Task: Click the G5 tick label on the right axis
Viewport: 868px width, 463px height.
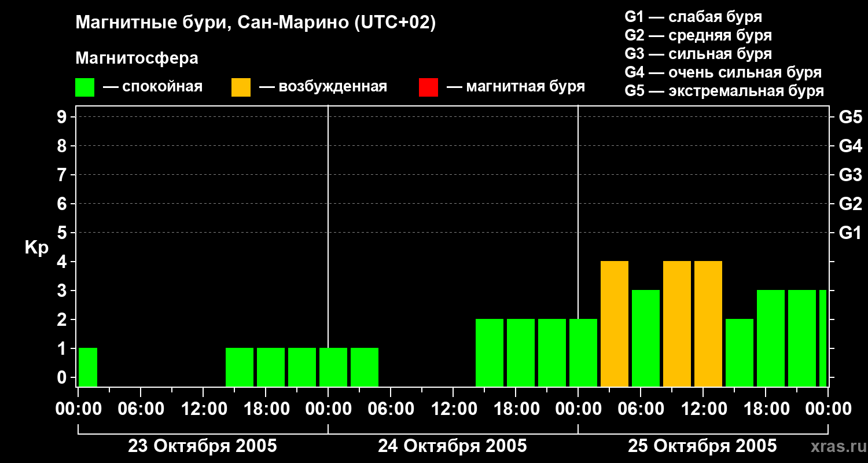Action: click(851, 117)
